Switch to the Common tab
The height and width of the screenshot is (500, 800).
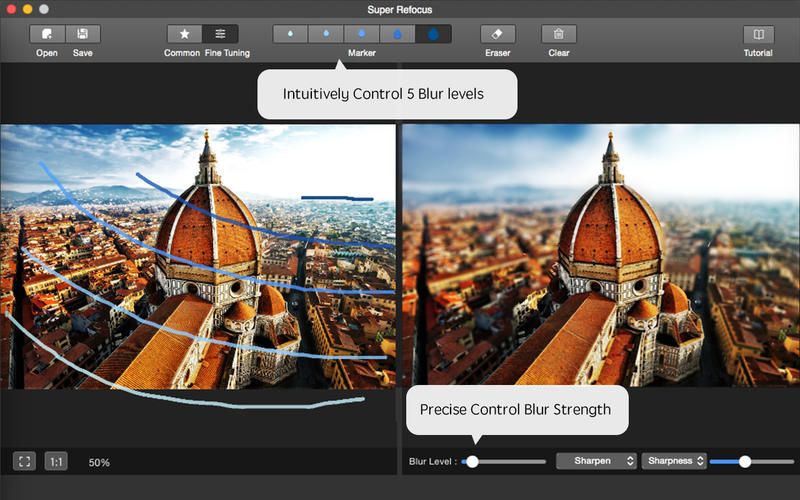pyautogui.click(x=184, y=34)
